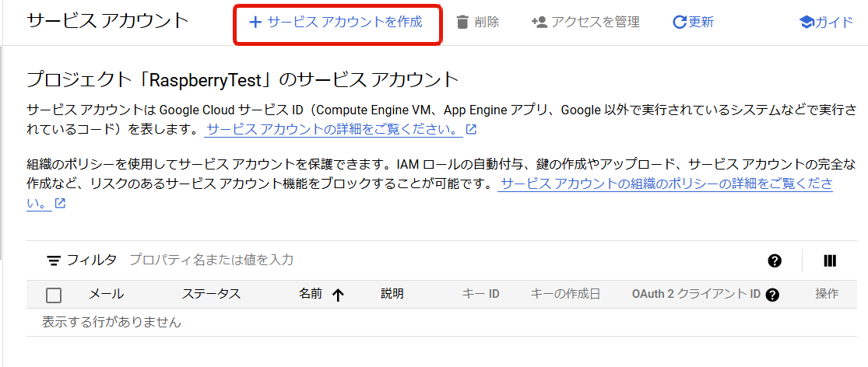Screen dimensions: 868x367
Task: Click the サービス アカウントを作成 button
Action: (336, 23)
